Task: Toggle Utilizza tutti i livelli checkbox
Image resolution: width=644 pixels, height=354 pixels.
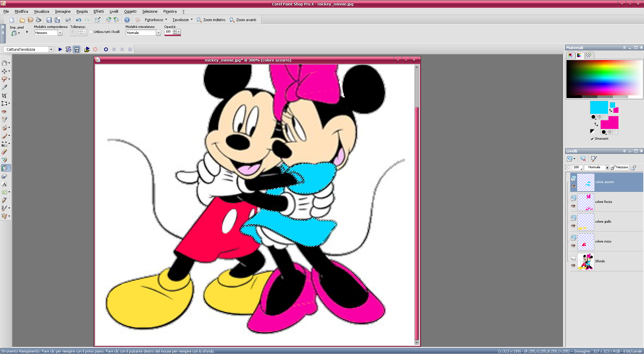Action: coord(91,32)
